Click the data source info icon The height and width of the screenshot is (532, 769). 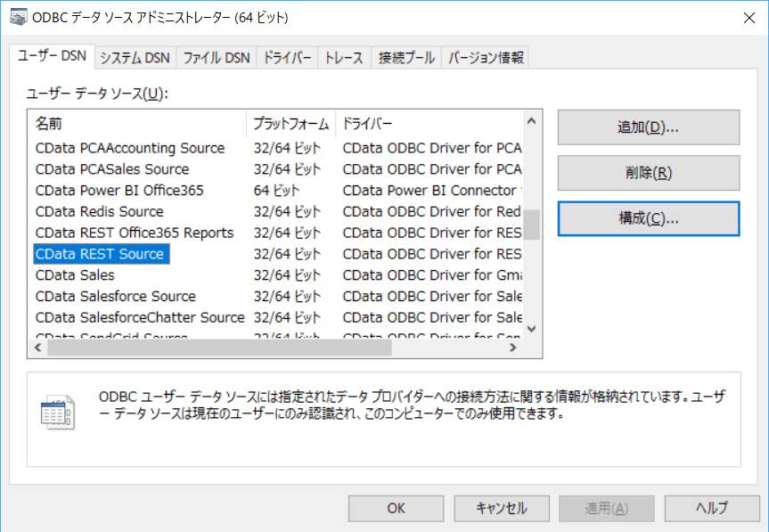(x=57, y=413)
